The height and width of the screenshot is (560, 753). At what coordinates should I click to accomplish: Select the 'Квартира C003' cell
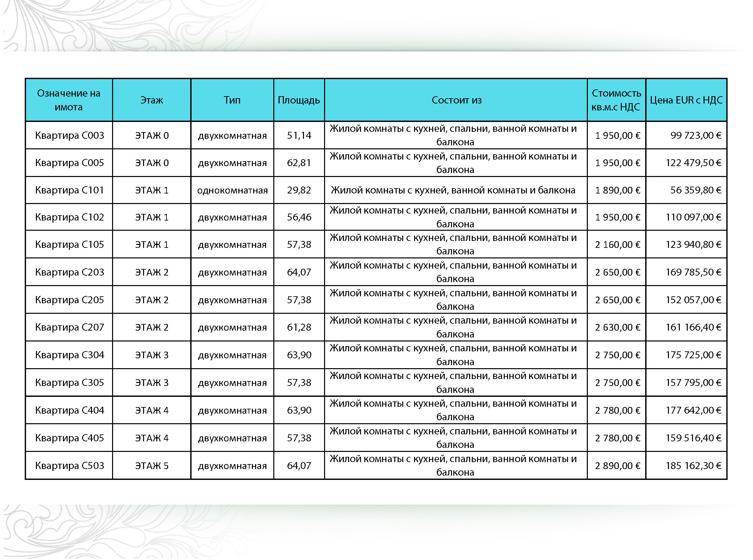click(70, 135)
